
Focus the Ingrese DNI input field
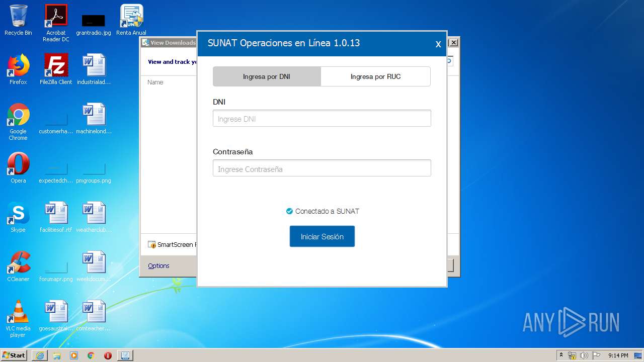click(x=322, y=119)
